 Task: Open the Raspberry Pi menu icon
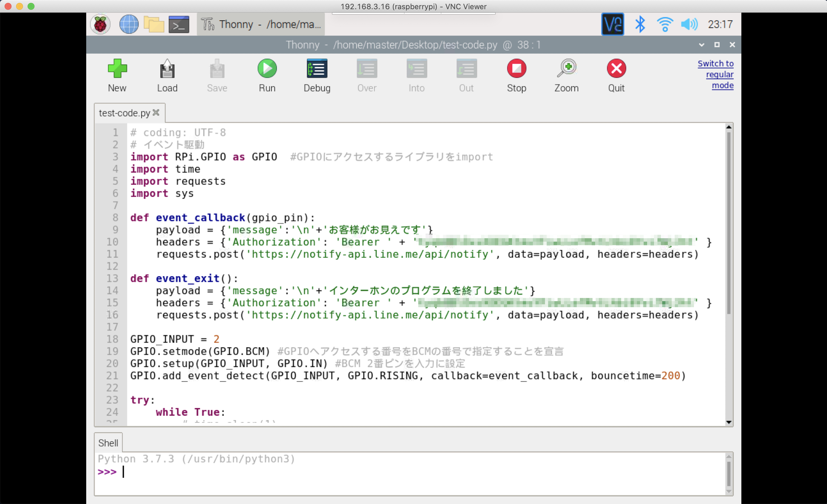tap(100, 24)
